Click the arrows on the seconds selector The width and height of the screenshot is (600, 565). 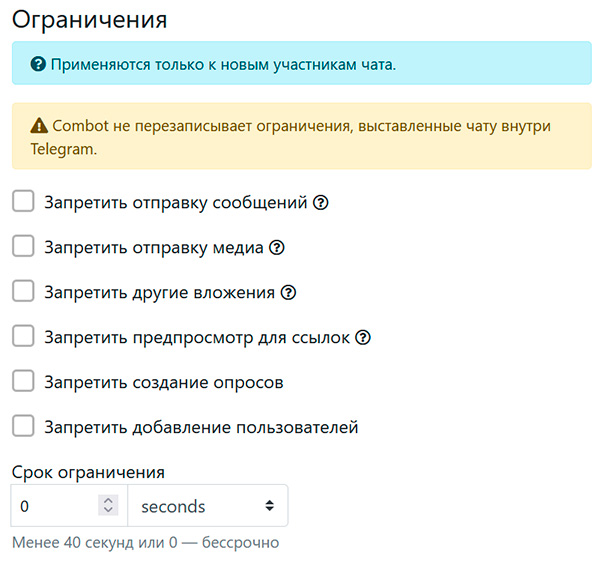pos(269,506)
